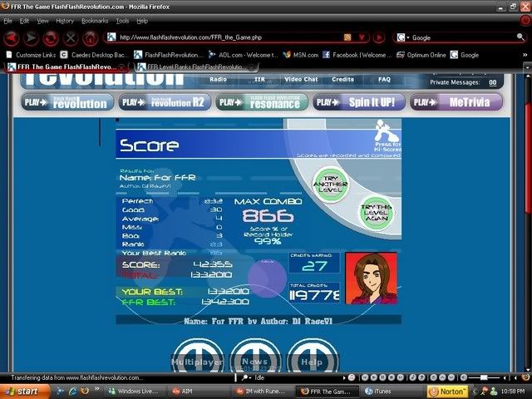Open the list-all-tabs dropdown arrow
The width and height of the screenshot is (532, 399).
pos(525,66)
